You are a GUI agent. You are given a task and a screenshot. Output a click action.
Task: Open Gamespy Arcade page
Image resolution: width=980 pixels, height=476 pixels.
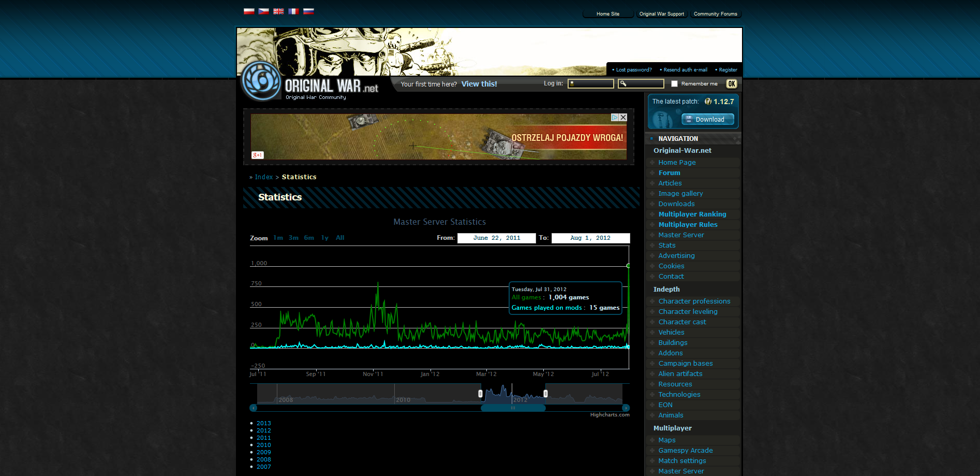(686, 450)
